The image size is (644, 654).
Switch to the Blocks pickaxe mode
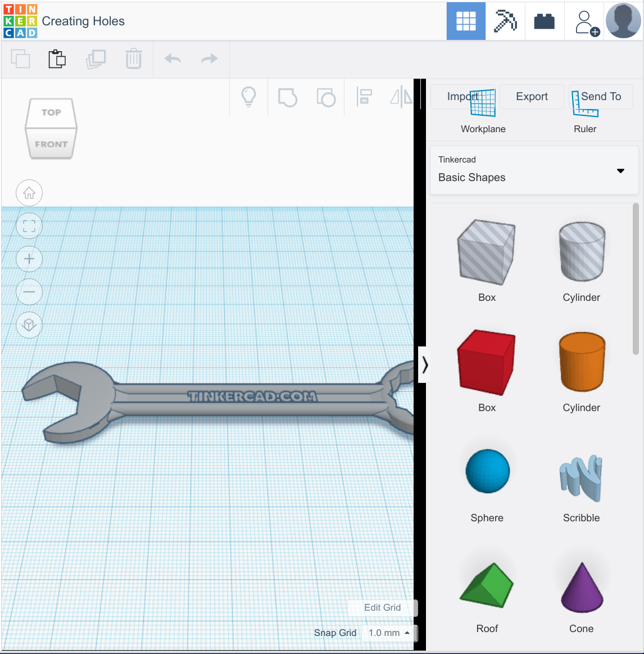pyautogui.click(x=505, y=21)
